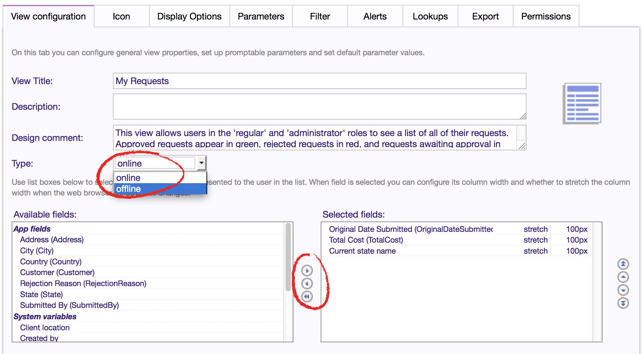Select Created by system variable
644x354 pixels.
[148, 338]
